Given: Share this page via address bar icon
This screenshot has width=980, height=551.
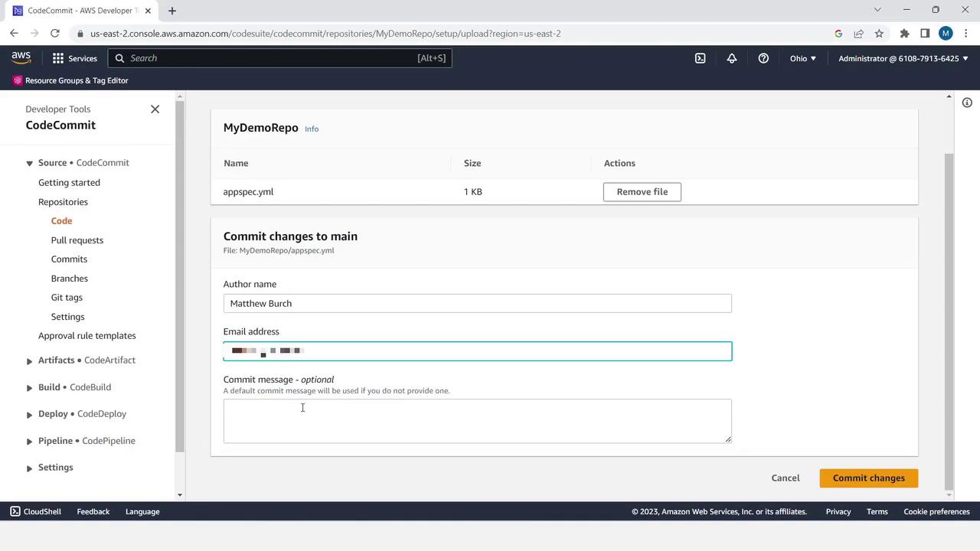Looking at the screenshot, I should coord(859,34).
